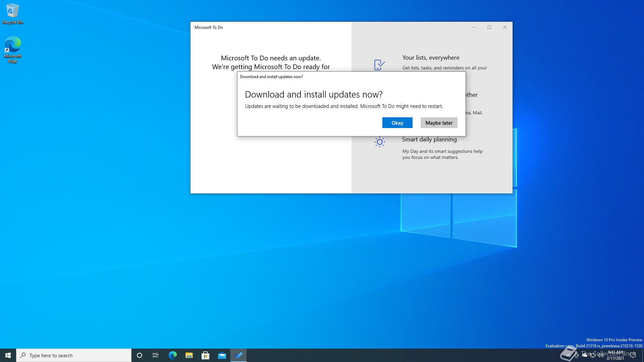Open Action Center notifications icon

click(633, 355)
